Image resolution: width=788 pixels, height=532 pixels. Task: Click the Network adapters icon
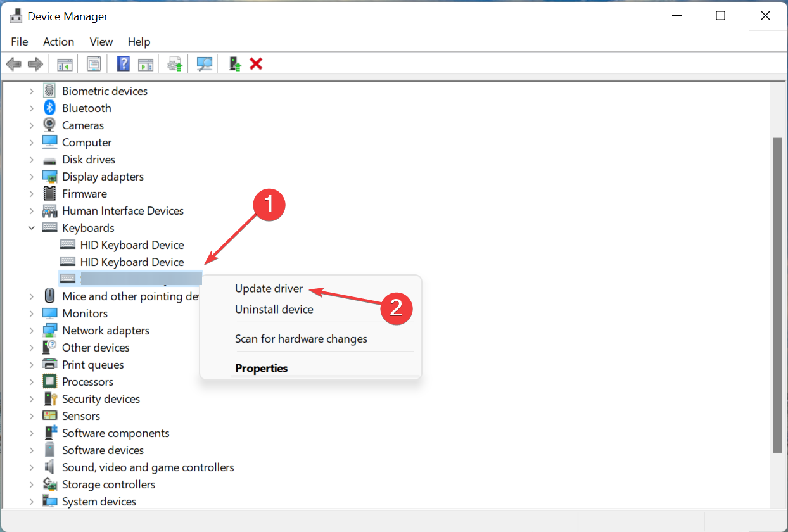pyautogui.click(x=49, y=331)
